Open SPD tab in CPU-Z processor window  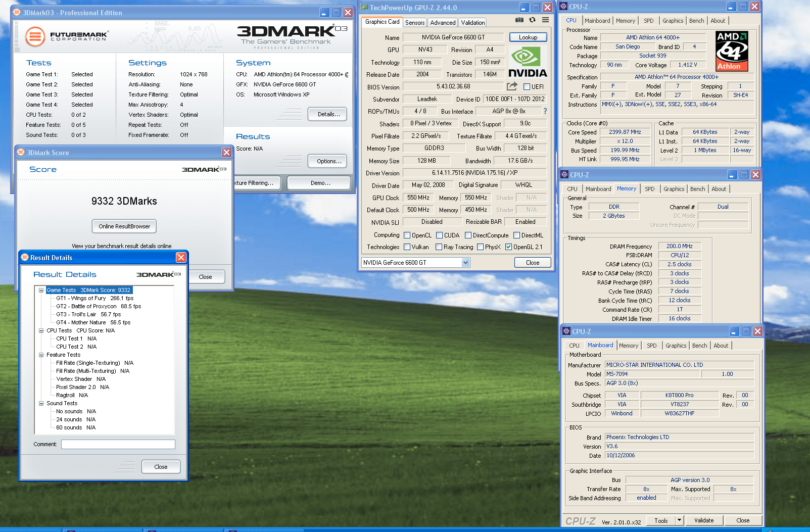click(649, 21)
